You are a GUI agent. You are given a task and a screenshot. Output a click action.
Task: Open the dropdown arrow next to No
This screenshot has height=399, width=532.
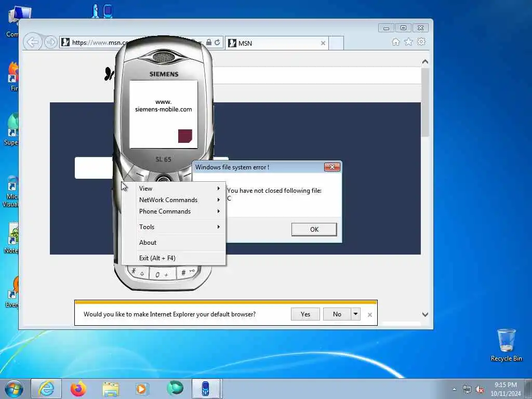click(355, 314)
